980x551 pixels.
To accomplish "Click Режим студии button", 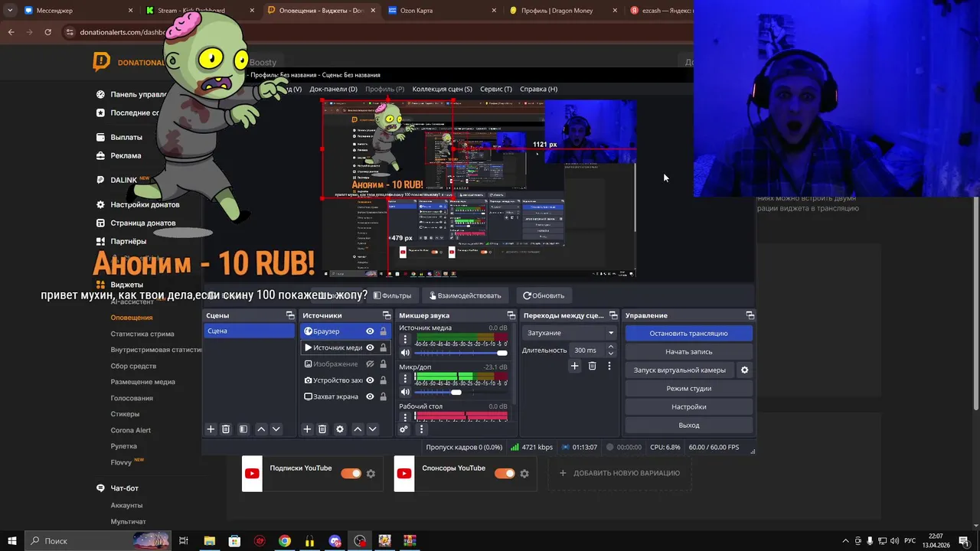I will 688,388.
